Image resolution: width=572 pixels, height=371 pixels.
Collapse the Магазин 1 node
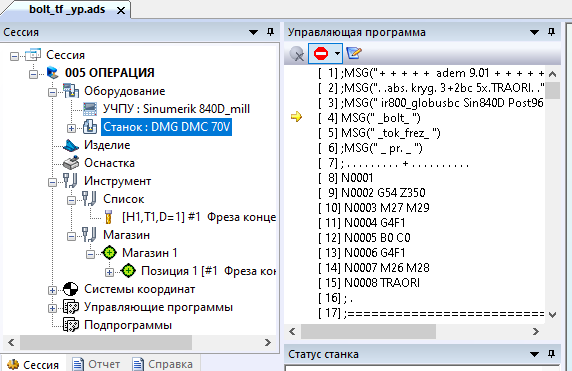(90, 254)
